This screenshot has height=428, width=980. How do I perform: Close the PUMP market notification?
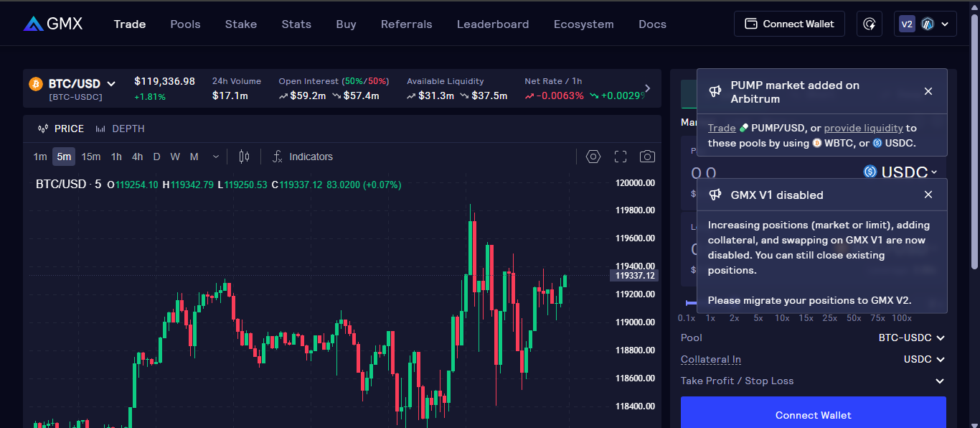click(928, 91)
